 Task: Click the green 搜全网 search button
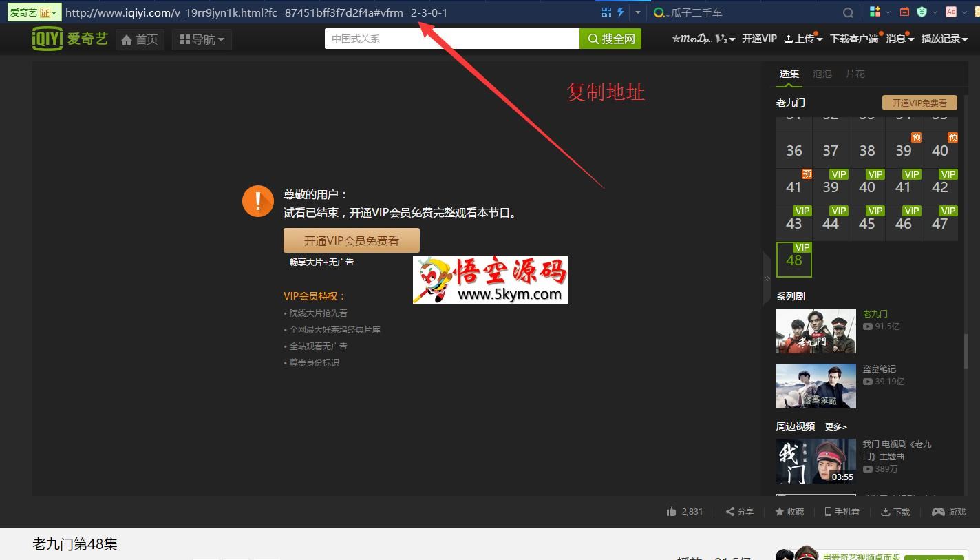point(610,39)
